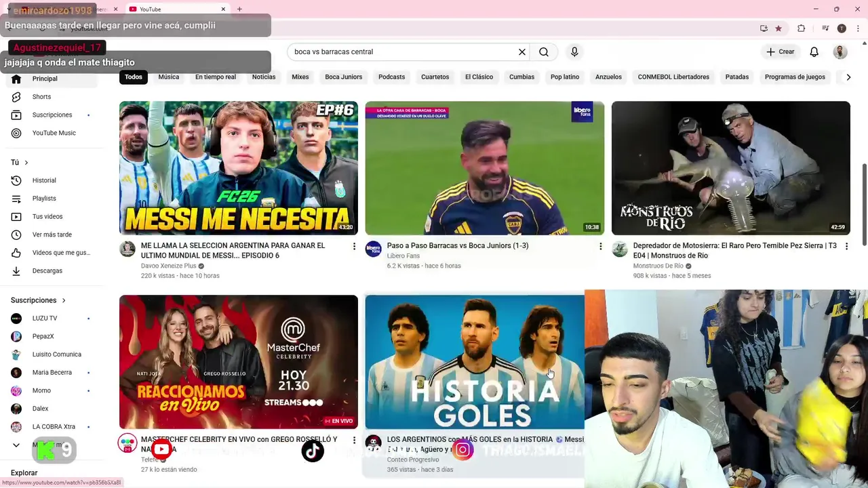Open the LA COBRA Xtra channel subscription
This screenshot has width=868, height=488.
[x=52, y=426]
